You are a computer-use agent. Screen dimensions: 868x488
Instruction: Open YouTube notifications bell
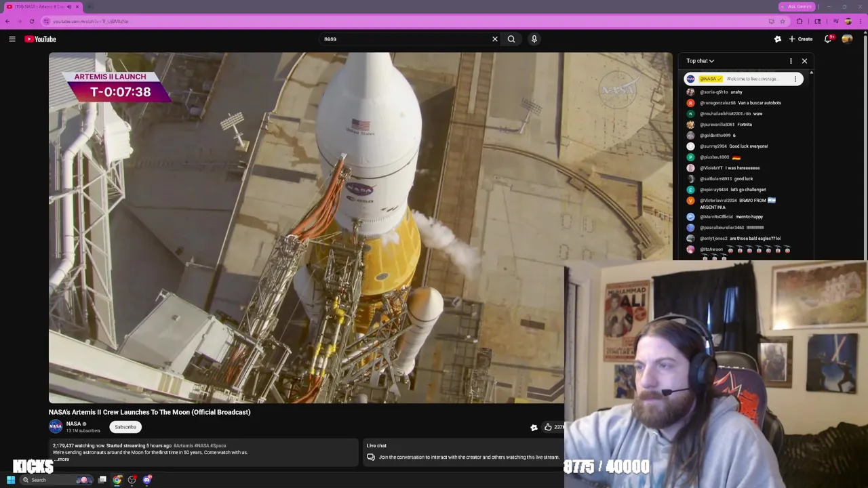coord(828,39)
